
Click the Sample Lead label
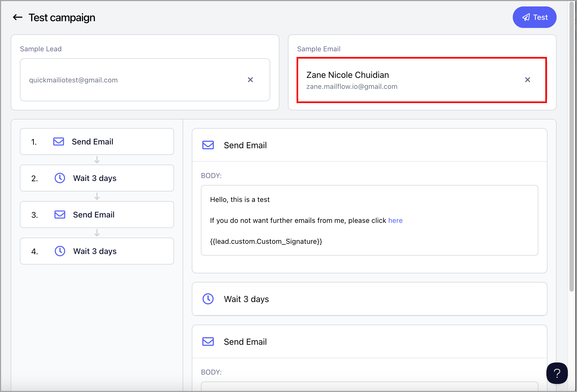click(x=41, y=49)
